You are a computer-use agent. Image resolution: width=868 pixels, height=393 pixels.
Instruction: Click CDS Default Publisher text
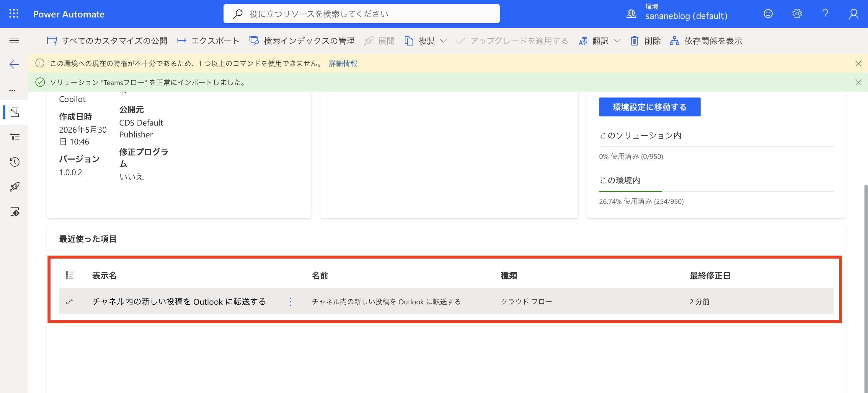coord(141,129)
